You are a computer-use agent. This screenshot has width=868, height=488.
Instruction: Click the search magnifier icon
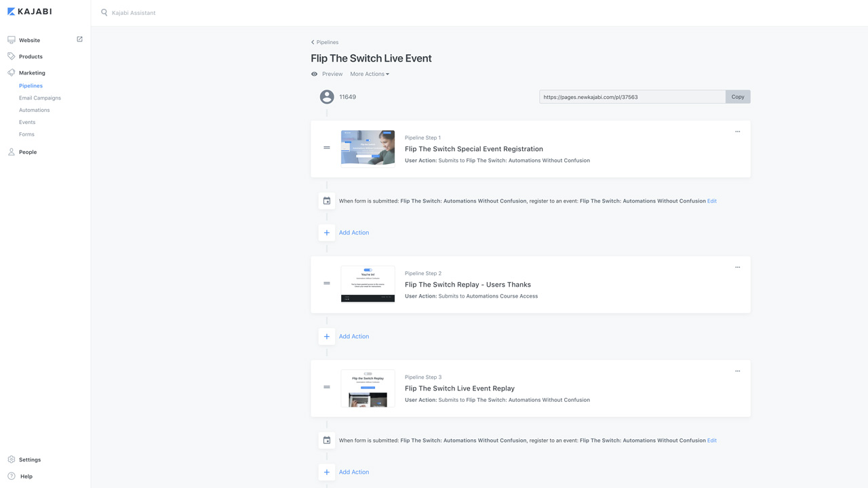104,12
